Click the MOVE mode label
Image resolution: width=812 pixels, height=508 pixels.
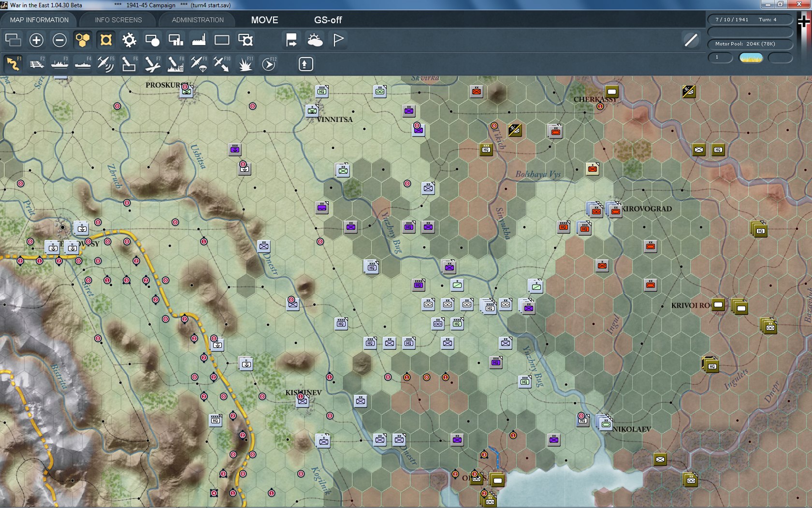[x=264, y=20]
